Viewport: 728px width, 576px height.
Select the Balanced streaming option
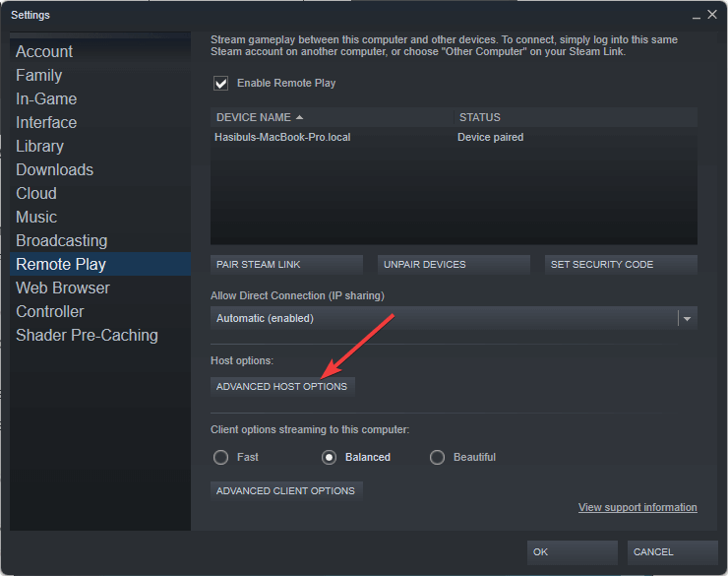(330, 458)
